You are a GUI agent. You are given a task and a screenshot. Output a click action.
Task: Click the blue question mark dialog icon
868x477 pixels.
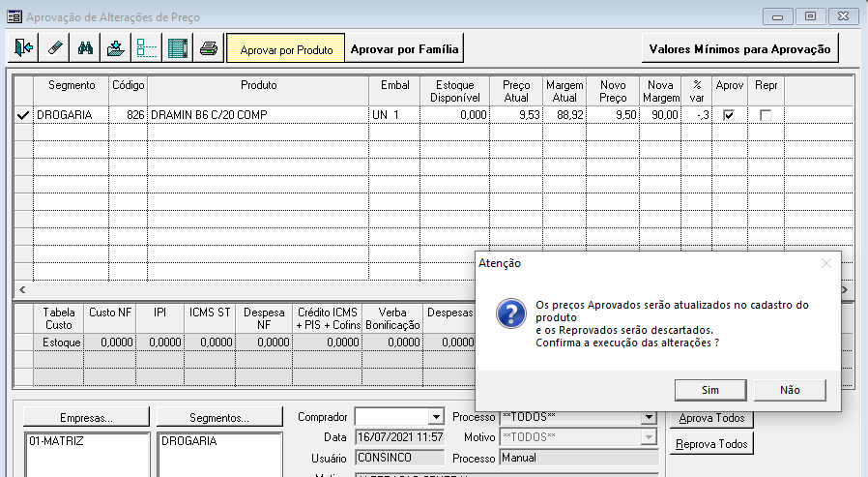tap(511, 313)
